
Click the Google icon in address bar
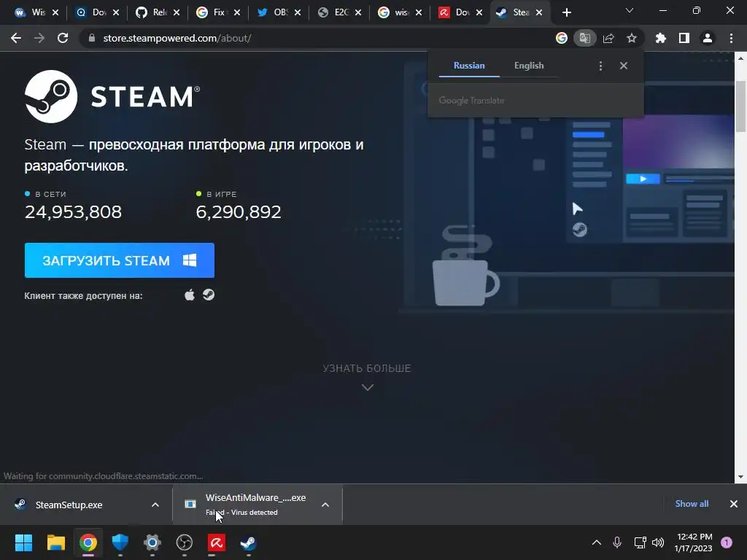click(562, 38)
